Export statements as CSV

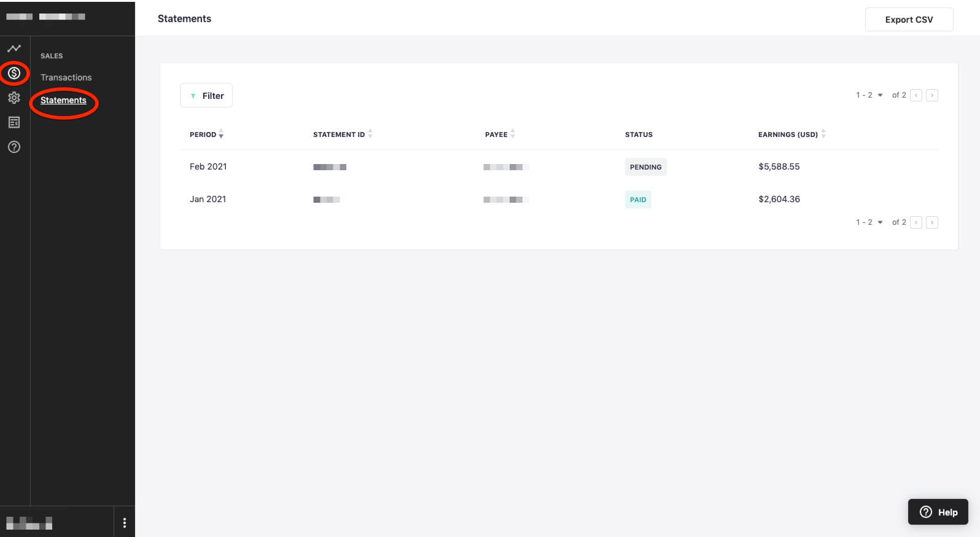click(x=909, y=20)
